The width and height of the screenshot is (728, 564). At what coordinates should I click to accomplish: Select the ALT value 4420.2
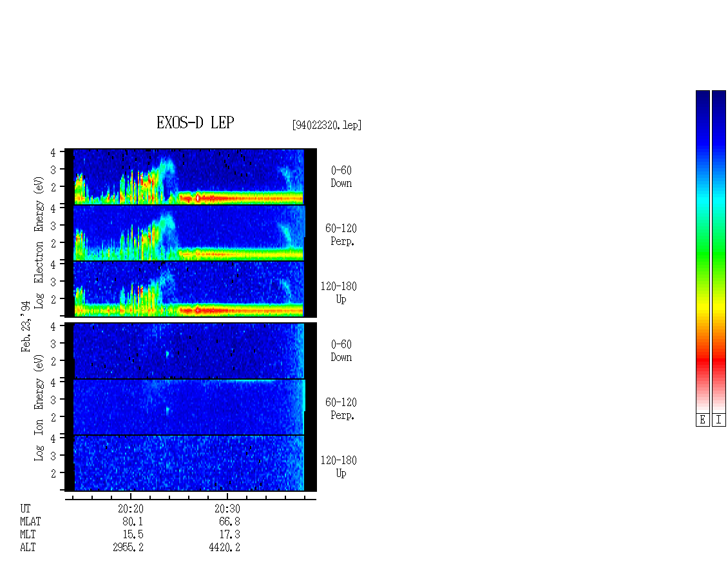[225, 548]
